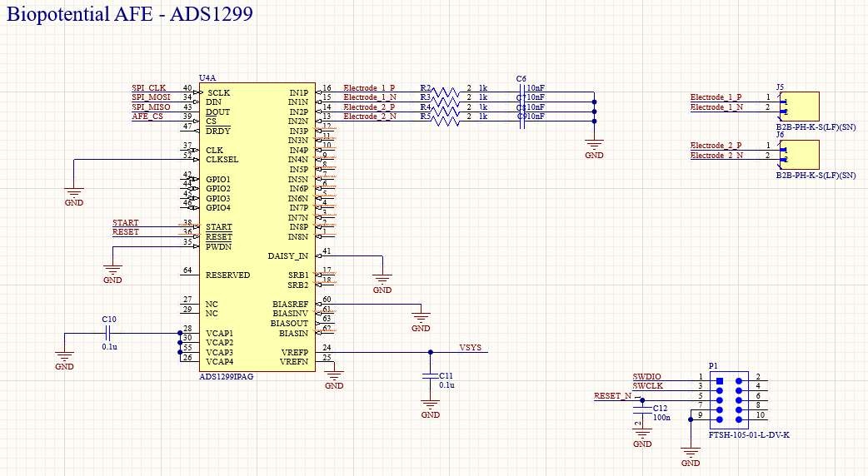
Task: Click the J6 connector body
Action: coord(801,154)
